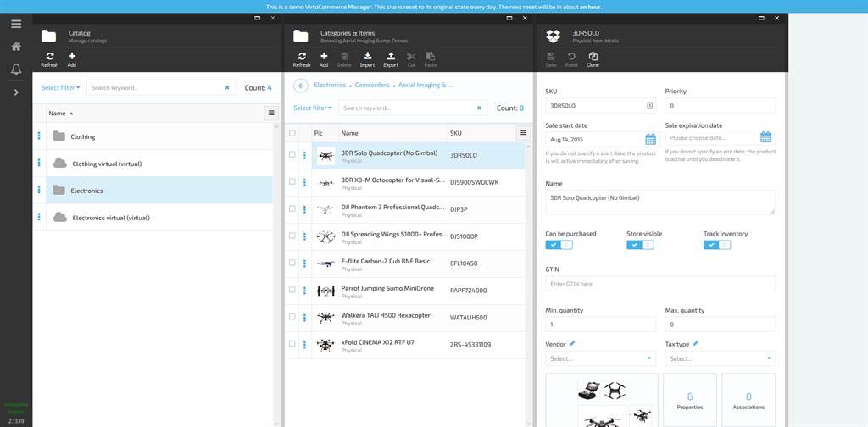Select the Electronics catalog row
The height and width of the screenshot is (427, 868).
click(x=153, y=191)
